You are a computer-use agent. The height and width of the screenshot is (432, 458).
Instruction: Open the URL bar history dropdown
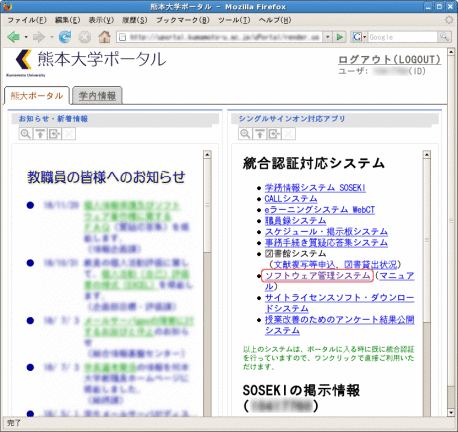click(x=328, y=37)
